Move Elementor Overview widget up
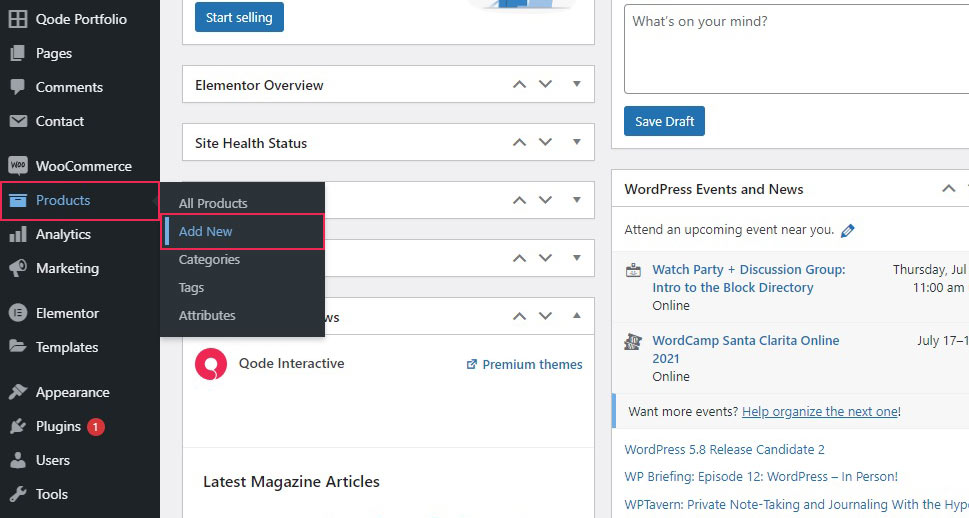This screenshot has height=518, width=969. 520,85
